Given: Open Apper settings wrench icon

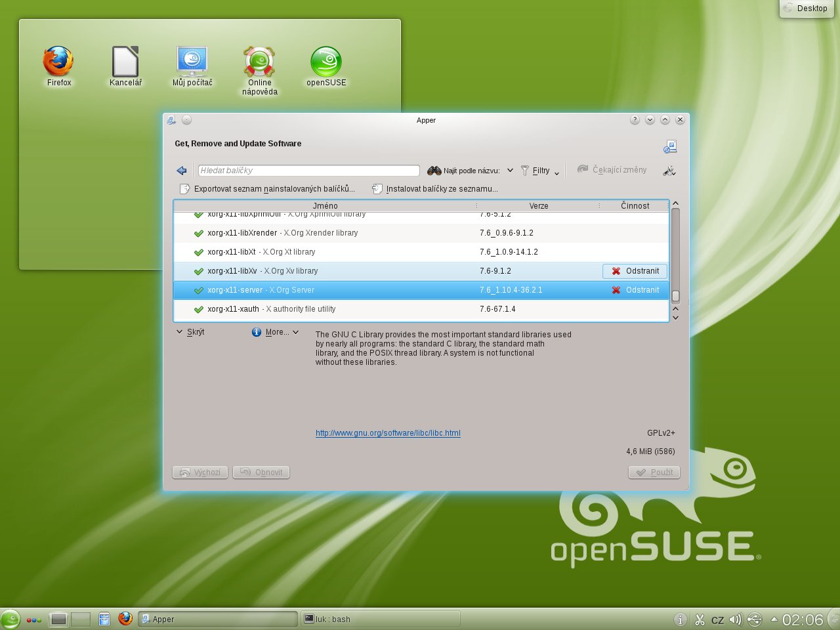Looking at the screenshot, I should click(x=669, y=171).
